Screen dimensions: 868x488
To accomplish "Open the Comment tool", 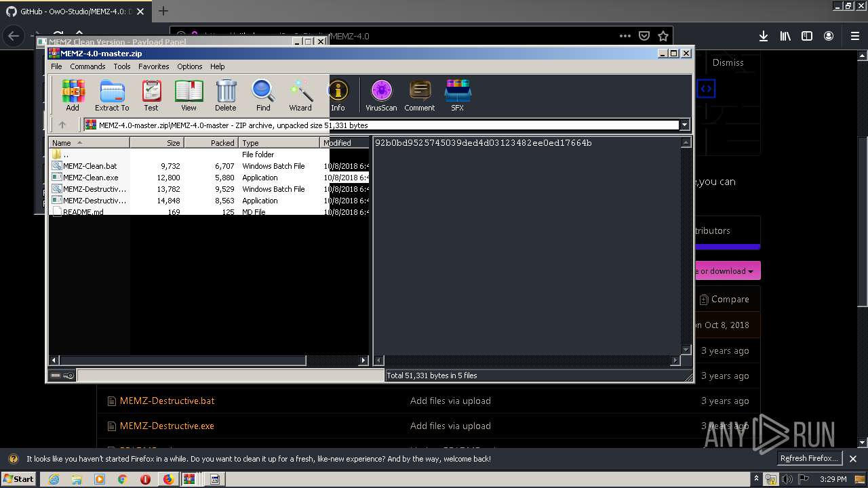I will tap(420, 95).
